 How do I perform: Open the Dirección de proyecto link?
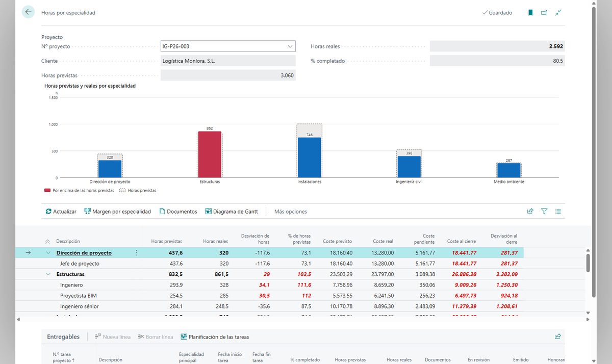coord(84,253)
